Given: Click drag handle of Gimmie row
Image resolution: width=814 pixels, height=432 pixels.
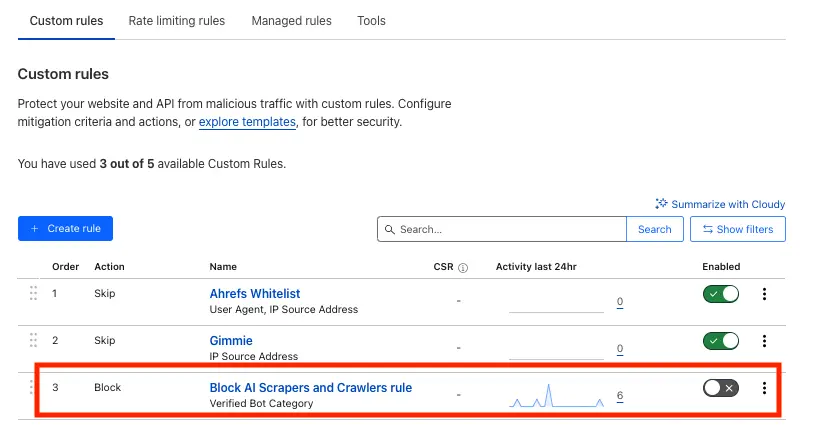Looking at the screenshot, I should (x=33, y=340).
